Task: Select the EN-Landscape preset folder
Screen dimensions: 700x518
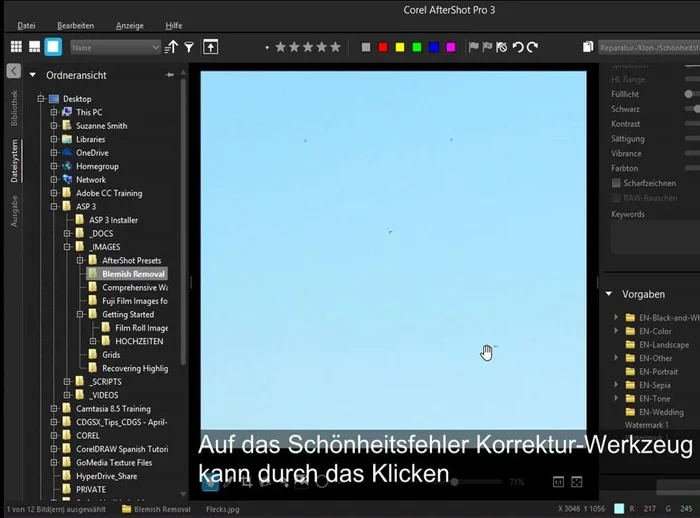Action: coord(664,345)
